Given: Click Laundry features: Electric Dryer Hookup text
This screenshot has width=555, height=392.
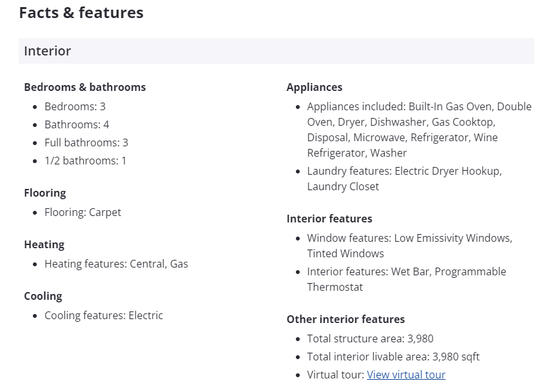Looking at the screenshot, I should [x=404, y=171].
